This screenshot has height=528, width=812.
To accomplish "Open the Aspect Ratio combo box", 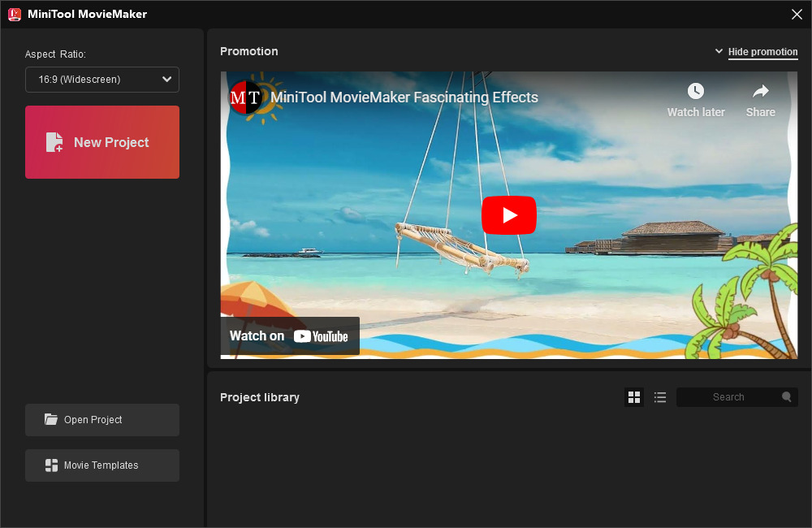I will click(x=102, y=80).
